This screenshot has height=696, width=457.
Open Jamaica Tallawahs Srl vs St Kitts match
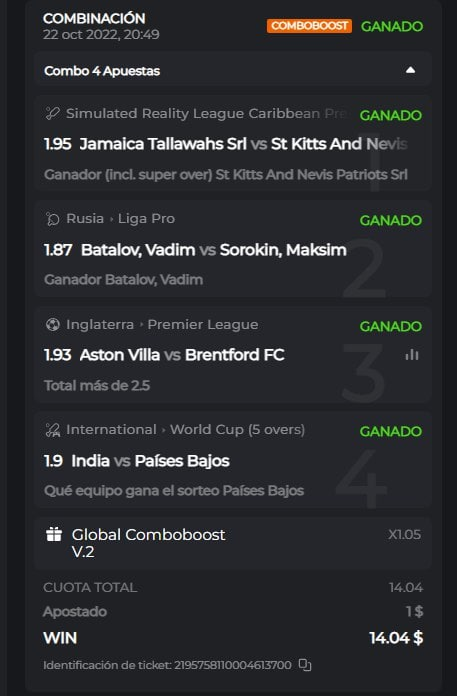point(243,144)
